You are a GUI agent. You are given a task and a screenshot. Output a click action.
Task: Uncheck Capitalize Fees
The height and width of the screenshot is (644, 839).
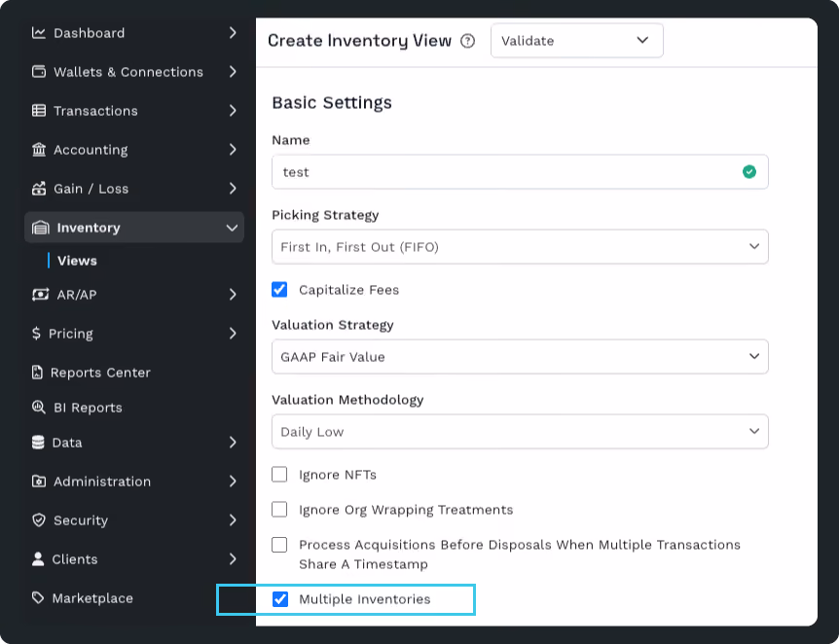point(279,289)
